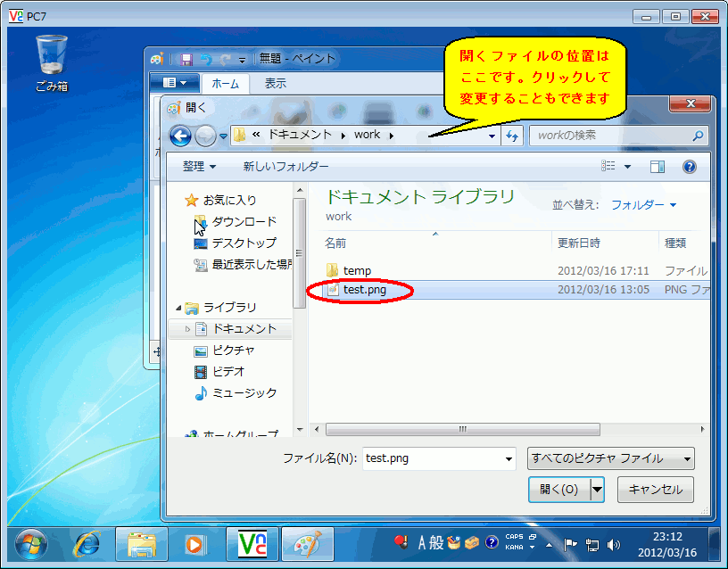Click the New Folder button
The height and width of the screenshot is (569, 728).
[x=285, y=167]
